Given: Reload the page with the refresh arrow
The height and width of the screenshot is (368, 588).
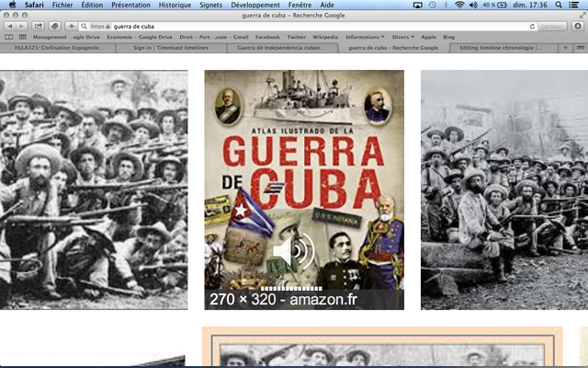Looking at the screenshot, I should [532, 27].
